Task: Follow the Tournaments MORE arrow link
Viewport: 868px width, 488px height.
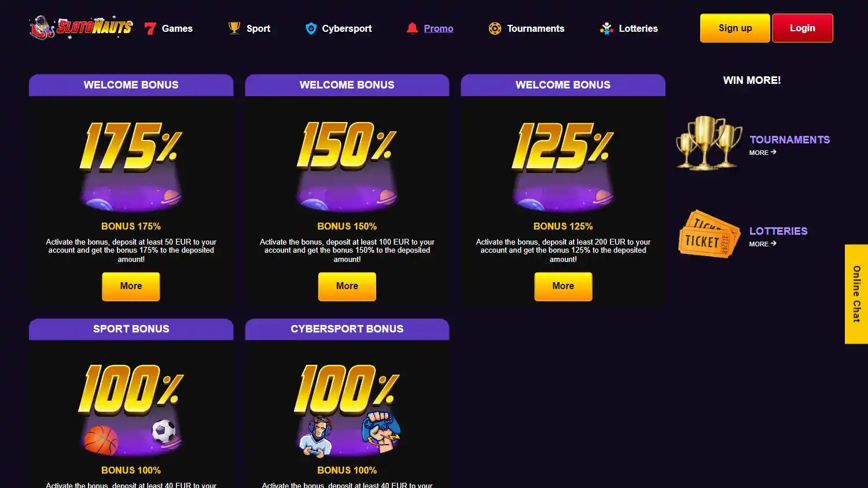Action: [763, 153]
